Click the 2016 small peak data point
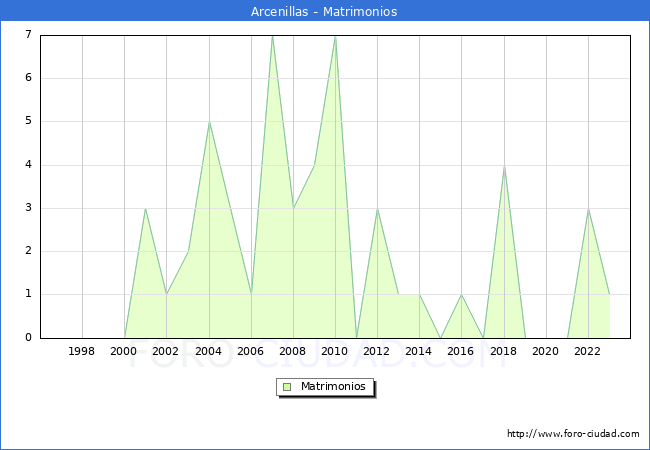Image resolution: width=650 pixels, height=450 pixels. [x=461, y=295]
